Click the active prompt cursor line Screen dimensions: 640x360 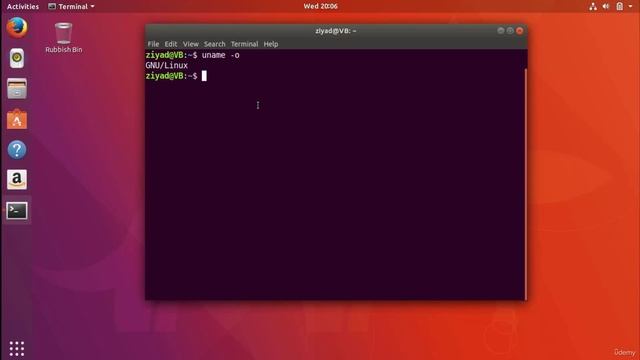coord(176,76)
